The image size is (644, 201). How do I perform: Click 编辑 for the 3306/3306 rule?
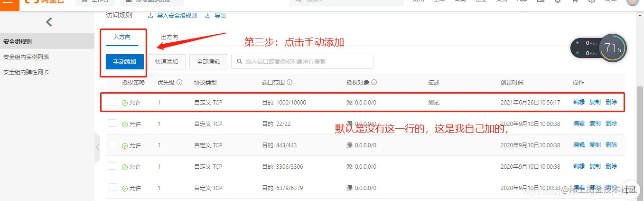tap(579, 166)
